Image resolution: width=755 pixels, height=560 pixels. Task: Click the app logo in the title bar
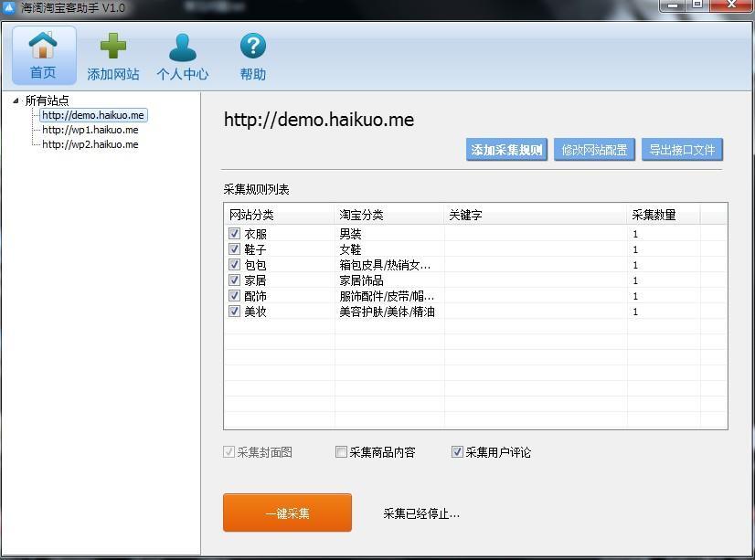pos(10,7)
